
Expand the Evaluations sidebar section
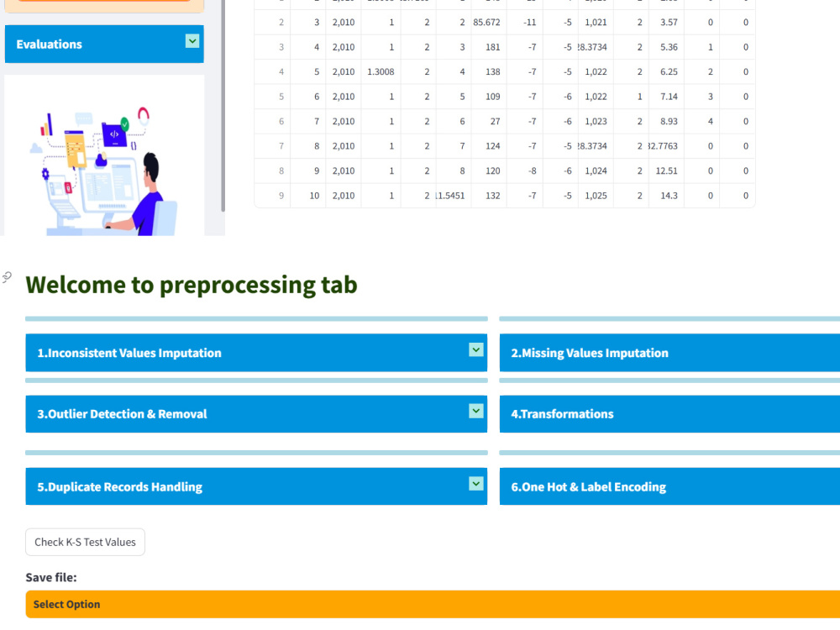(104, 44)
